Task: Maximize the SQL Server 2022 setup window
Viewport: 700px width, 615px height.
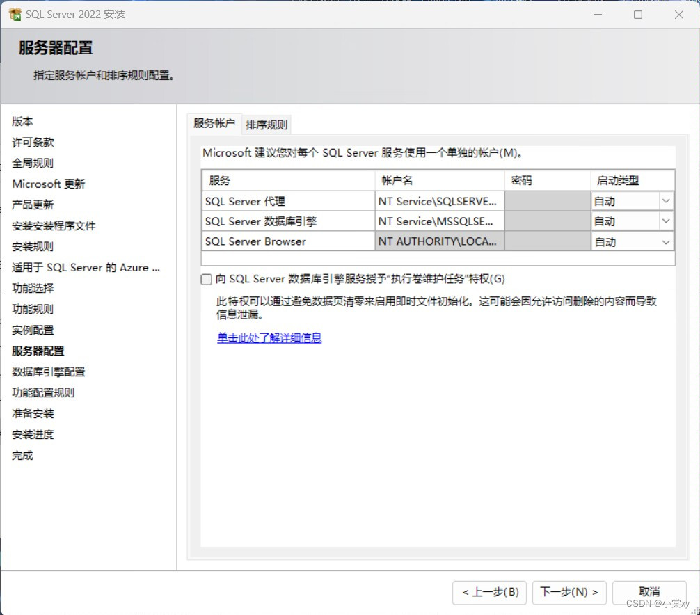Action: [638, 15]
